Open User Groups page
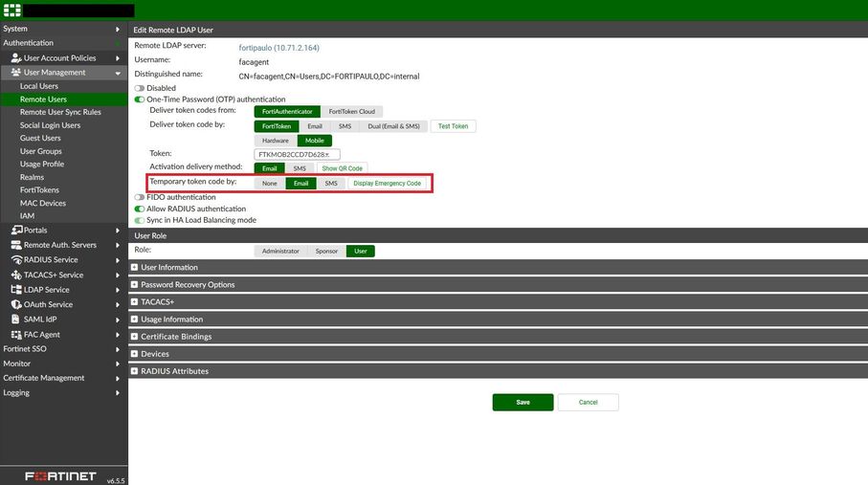The image size is (868, 485). 40,151
